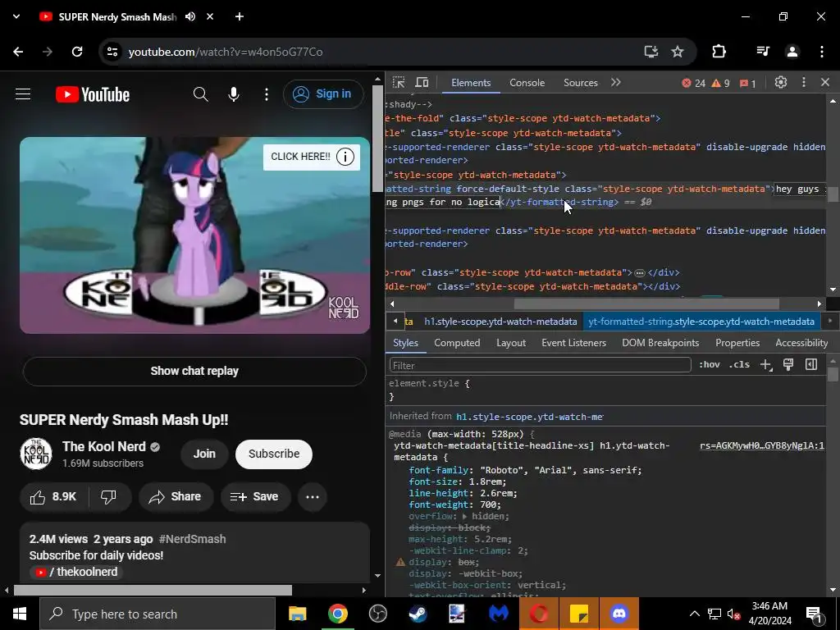Select h1.style-scope.ytd-watch-metadata breadcrumb
Image resolution: width=840 pixels, height=630 pixels.
(x=500, y=322)
